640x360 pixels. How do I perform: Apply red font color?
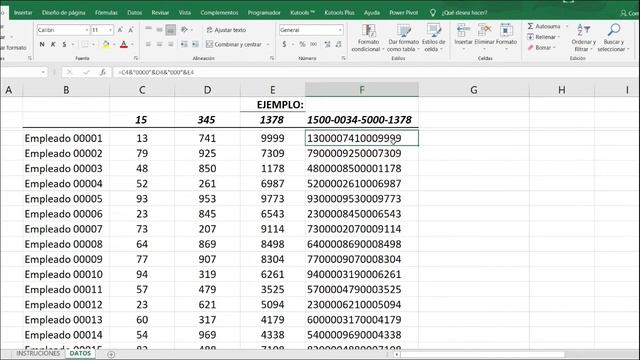(x=124, y=44)
